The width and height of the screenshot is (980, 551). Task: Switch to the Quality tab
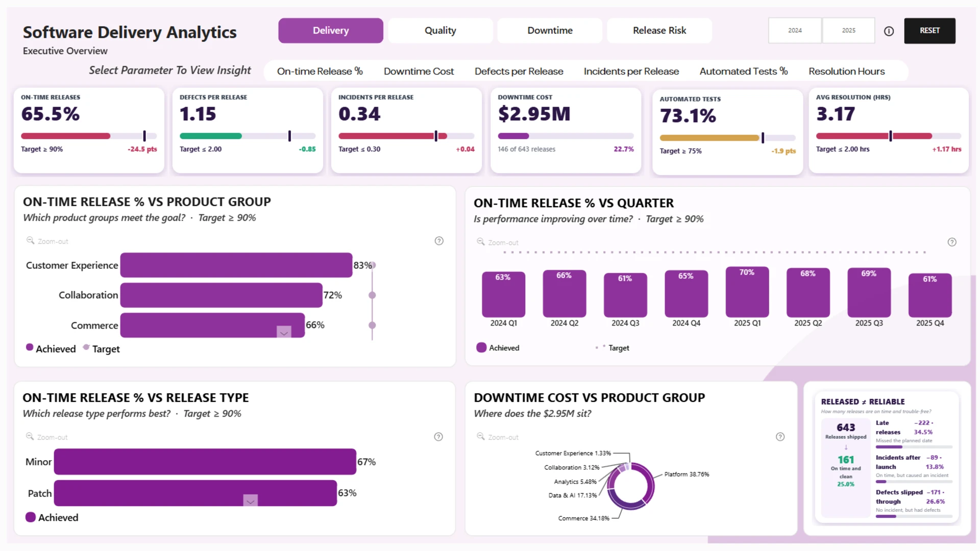(x=440, y=31)
